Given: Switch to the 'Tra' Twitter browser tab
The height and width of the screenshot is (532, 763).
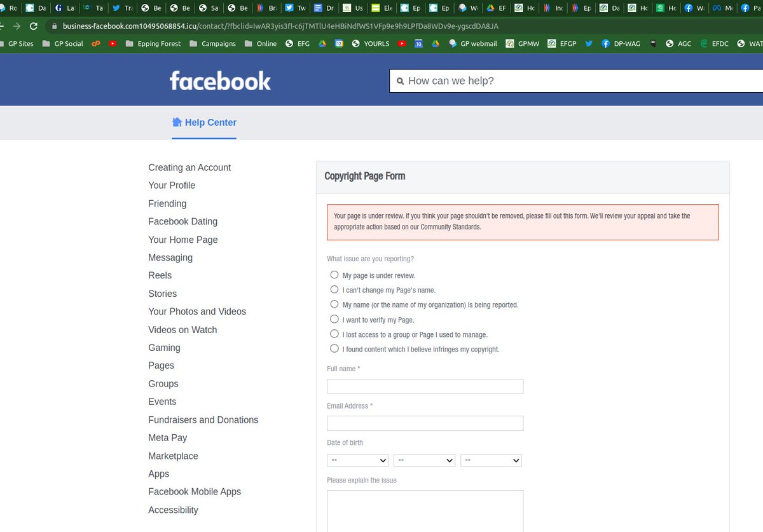Looking at the screenshot, I should pyautogui.click(x=121, y=8).
